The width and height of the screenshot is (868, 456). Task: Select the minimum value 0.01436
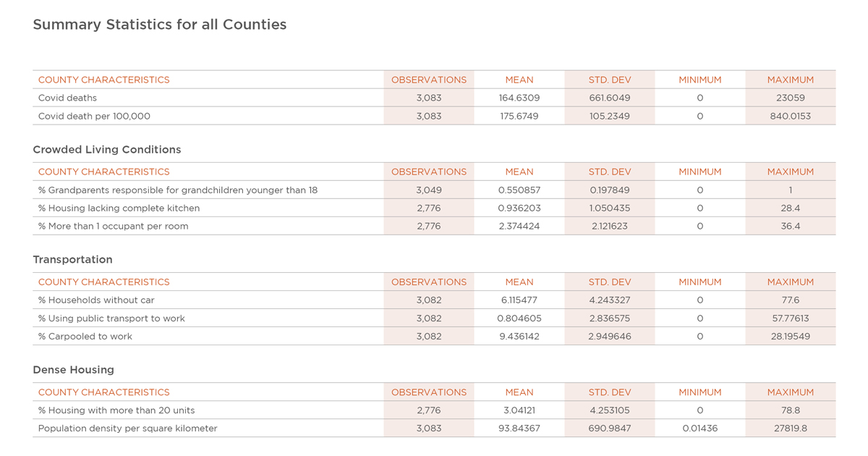[700, 428]
